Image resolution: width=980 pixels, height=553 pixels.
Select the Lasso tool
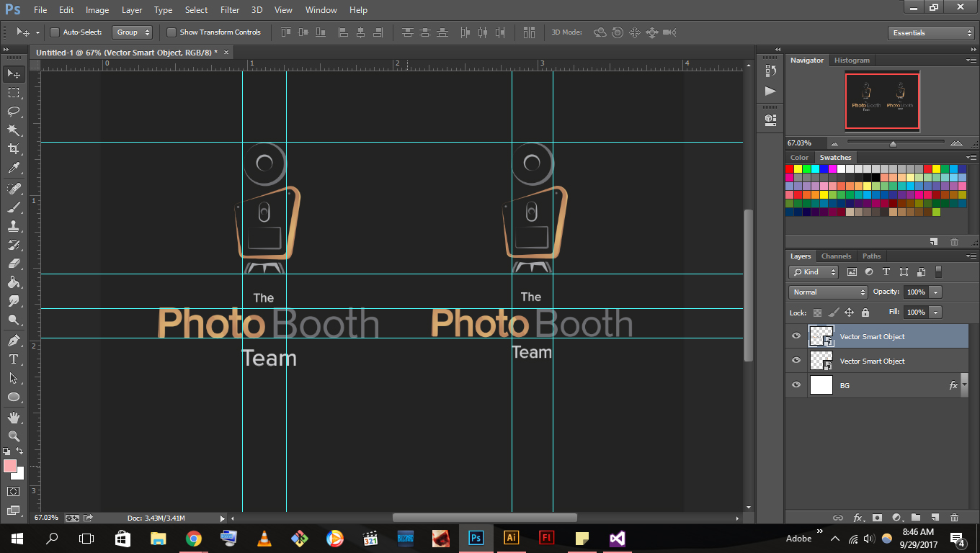[14, 112]
